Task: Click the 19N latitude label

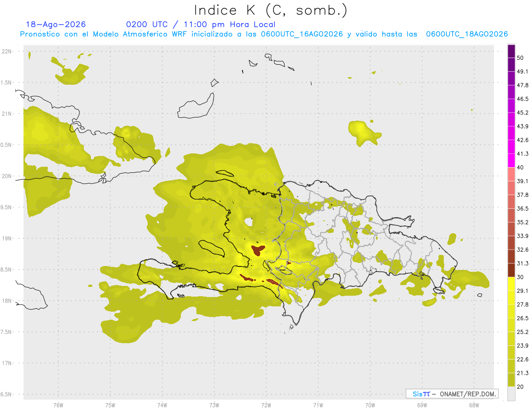Action: (8, 239)
